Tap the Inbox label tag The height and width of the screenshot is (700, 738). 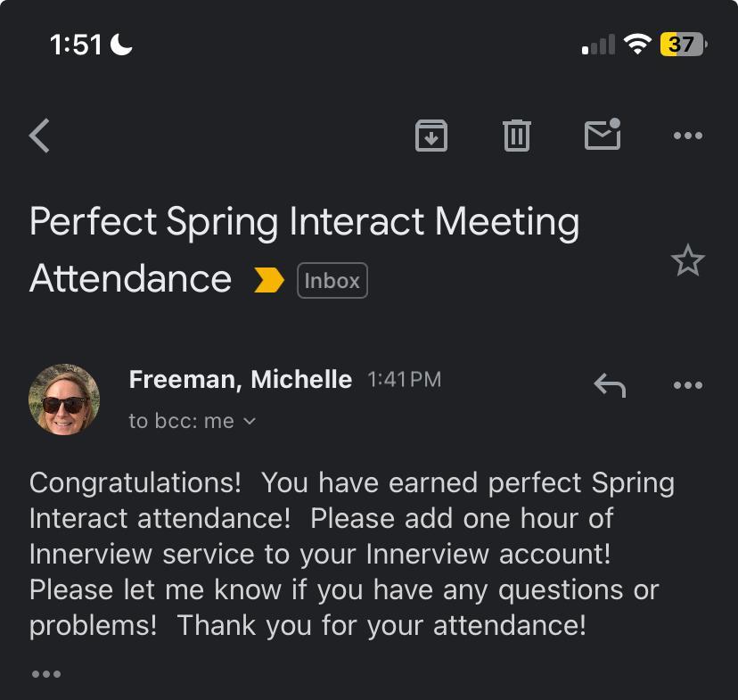point(332,281)
